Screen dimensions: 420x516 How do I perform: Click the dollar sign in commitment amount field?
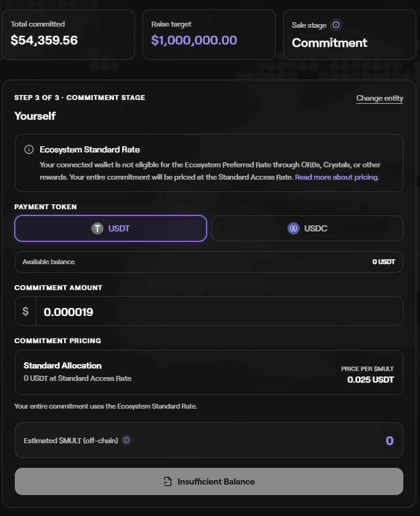click(x=25, y=311)
